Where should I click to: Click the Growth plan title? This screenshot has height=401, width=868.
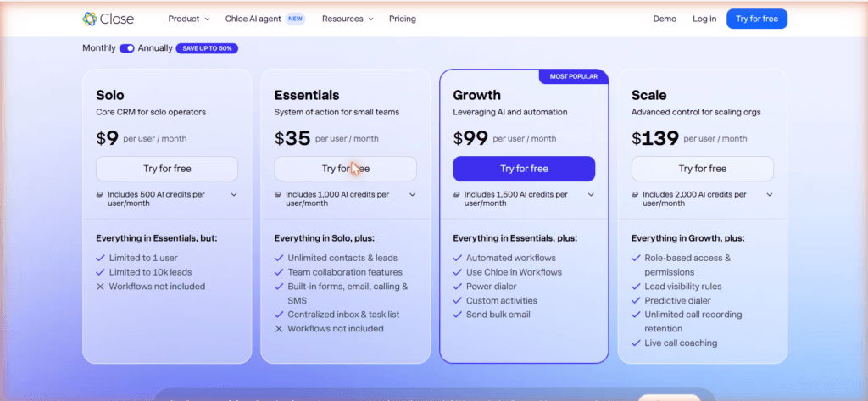(x=476, y=95)
